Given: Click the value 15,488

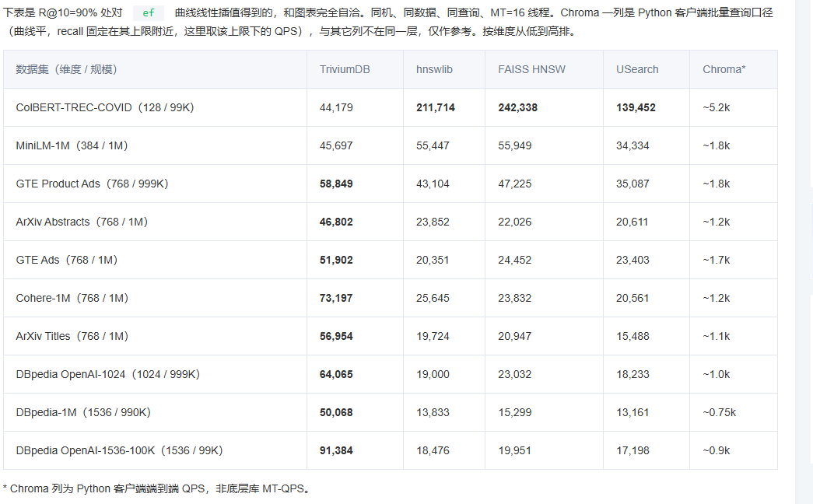Looking at the screenshot, I should click(x=633, y=336).
